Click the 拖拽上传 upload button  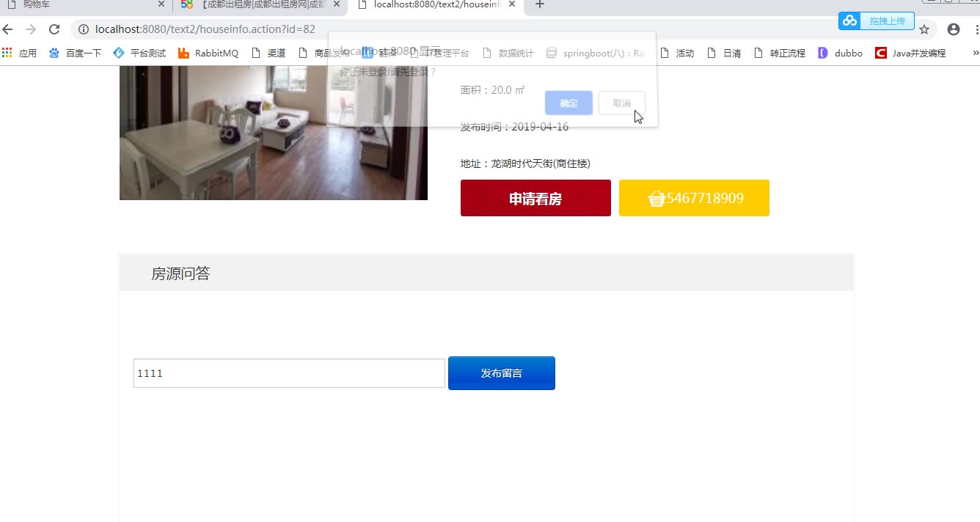click(887, 21)
